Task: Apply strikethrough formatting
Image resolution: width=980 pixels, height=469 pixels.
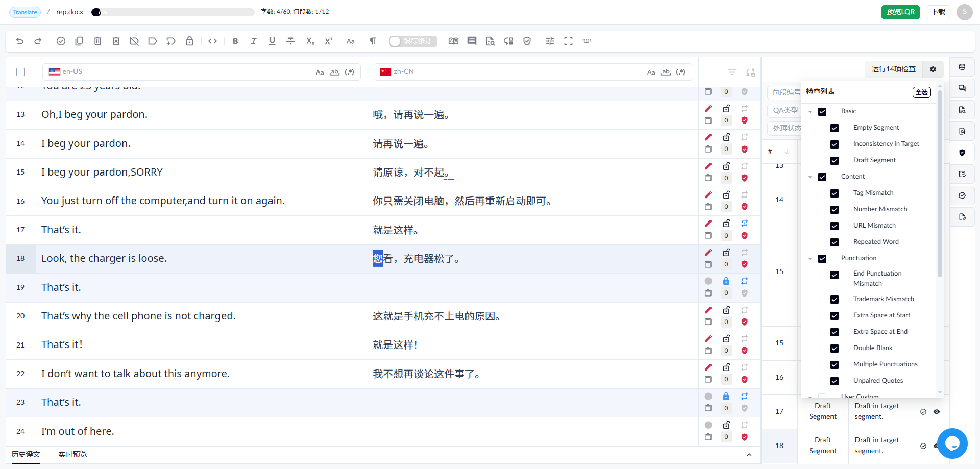Action: [x=291, y=41]
